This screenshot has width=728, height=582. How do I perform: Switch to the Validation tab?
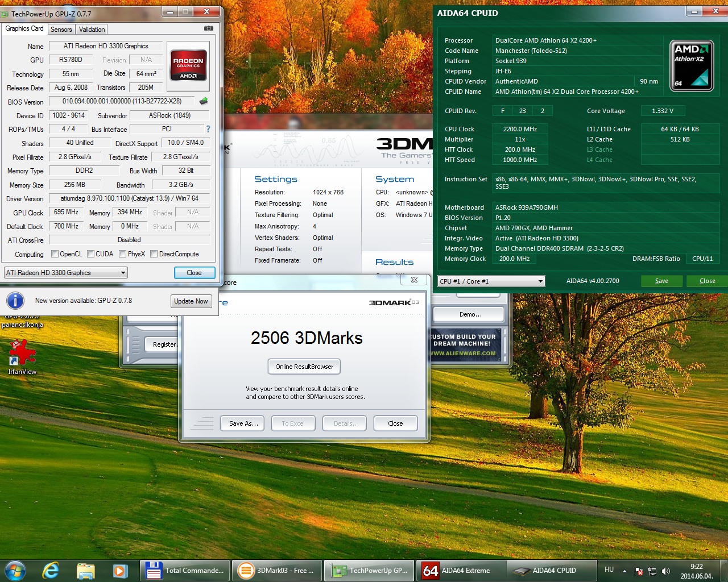[92, 30]
